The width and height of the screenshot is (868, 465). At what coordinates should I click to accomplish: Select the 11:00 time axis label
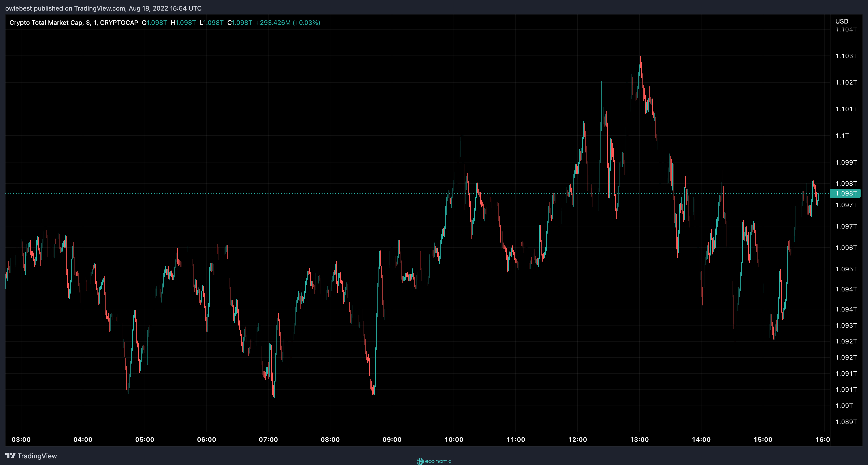pyautogui.click(x=516, y=439)
